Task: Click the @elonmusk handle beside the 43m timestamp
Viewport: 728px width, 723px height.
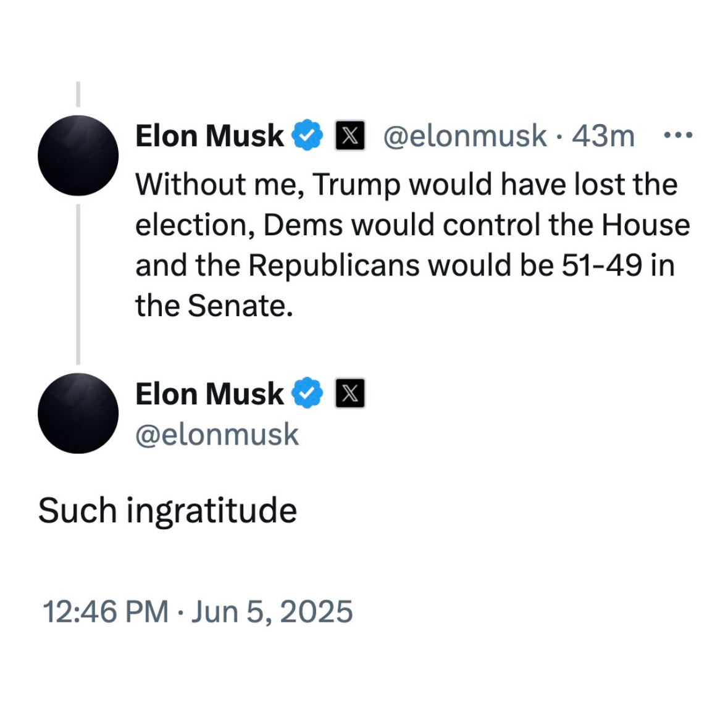Action: [x=464, y=136]
